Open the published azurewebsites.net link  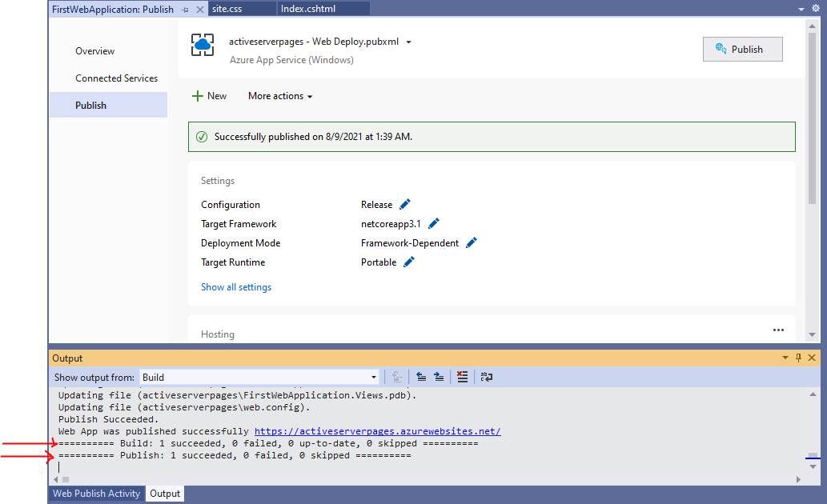(x=378, y=431)
